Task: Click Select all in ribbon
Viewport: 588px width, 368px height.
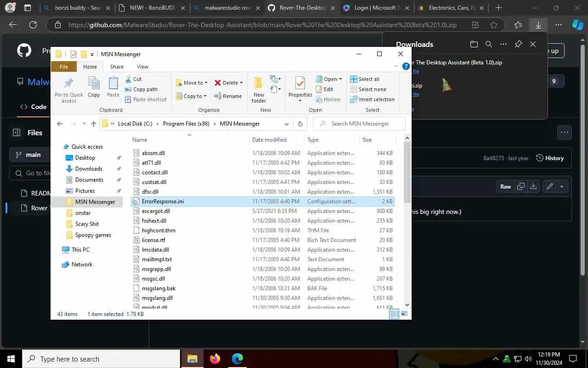Action: pos(365,79)
